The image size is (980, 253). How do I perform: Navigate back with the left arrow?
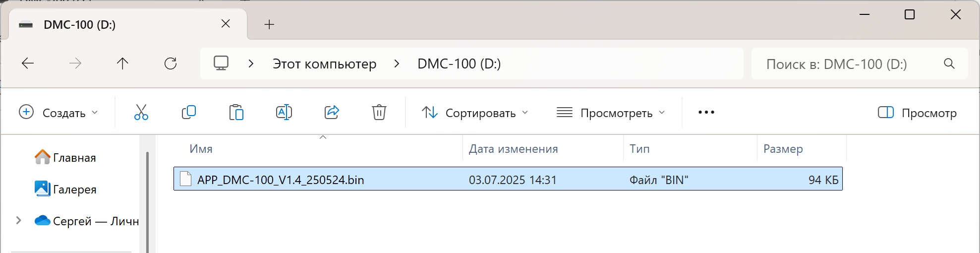28,63
